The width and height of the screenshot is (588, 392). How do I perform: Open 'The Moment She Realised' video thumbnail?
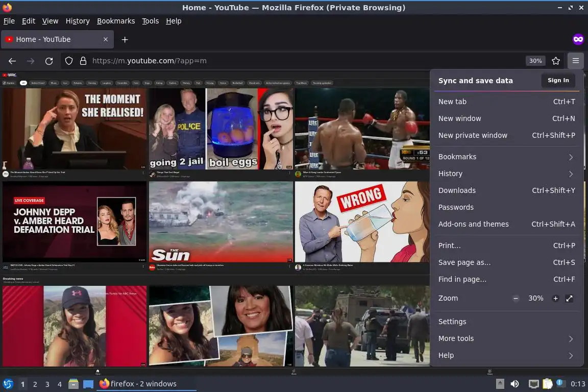(x=75, y=129)
